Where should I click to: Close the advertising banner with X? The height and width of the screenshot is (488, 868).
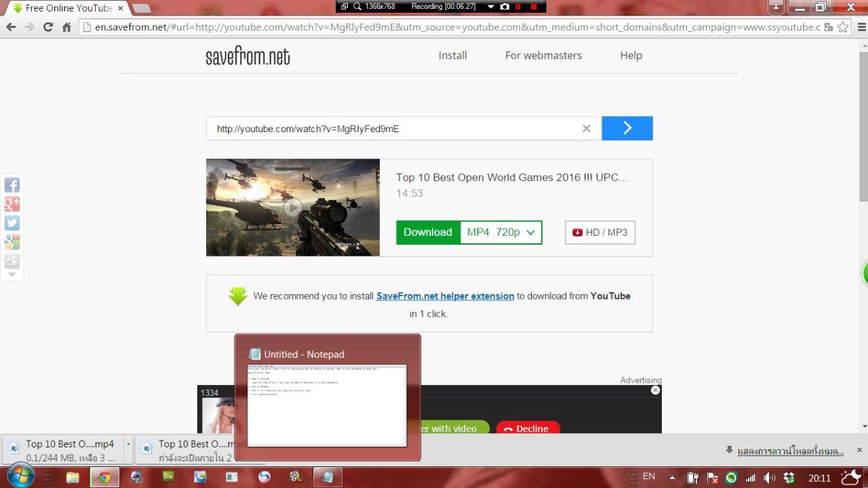click(655, 390)
